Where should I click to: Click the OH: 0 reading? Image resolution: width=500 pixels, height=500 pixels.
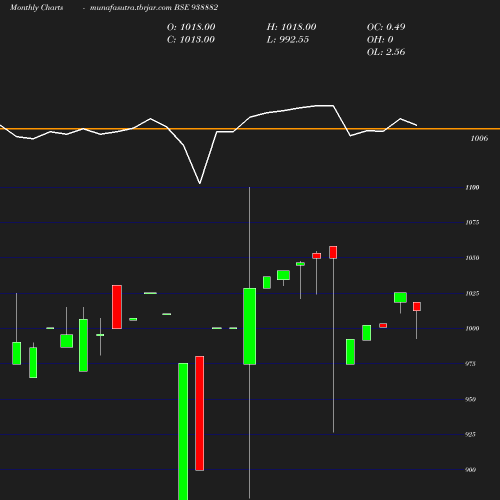(380, 40)
